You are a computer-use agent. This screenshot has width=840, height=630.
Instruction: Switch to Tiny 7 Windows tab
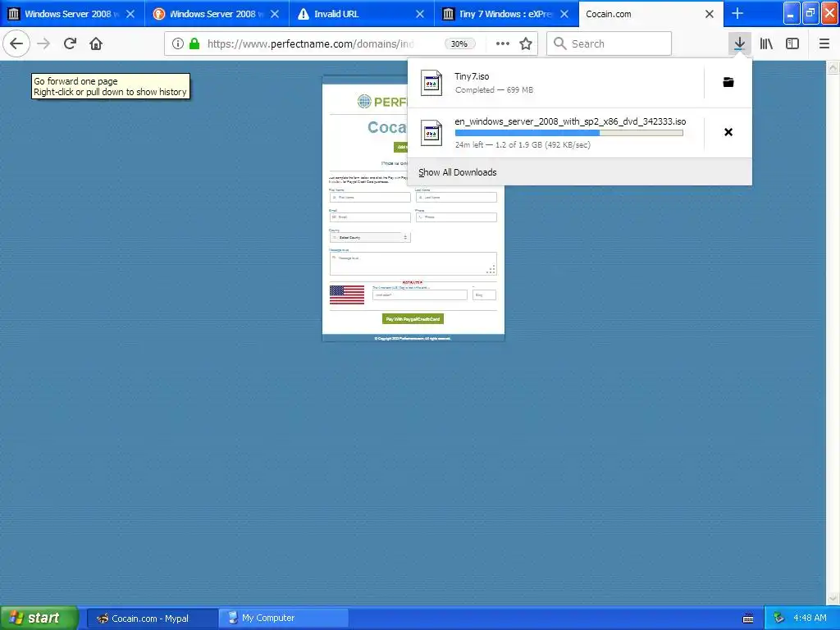point(506,14)
